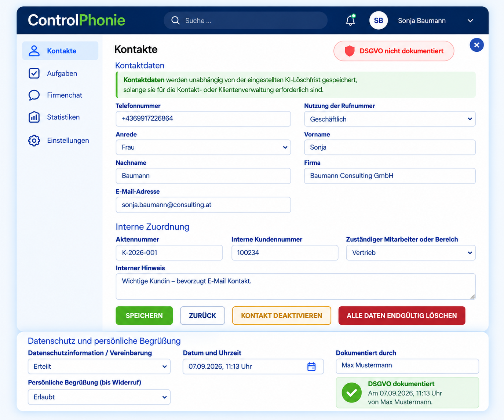Click the KONTAKT DEAKTIVIEREN button
Viewport: 504px width, 420px height.
coord(282,315)
